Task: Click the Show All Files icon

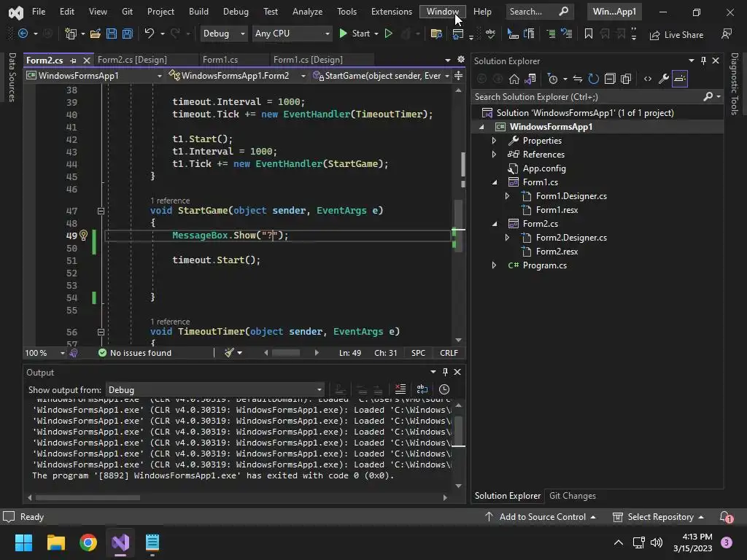Action: point(626,79)
